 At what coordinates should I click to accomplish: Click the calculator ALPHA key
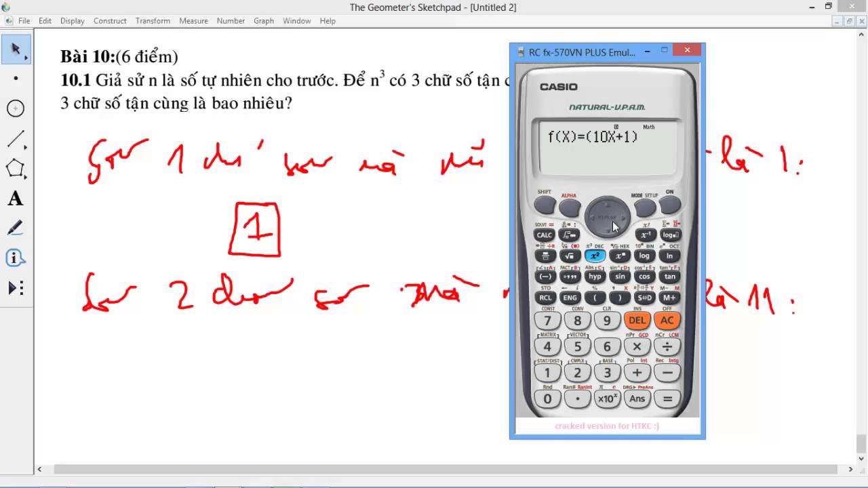pyautogui.click(x=570, y=207)
